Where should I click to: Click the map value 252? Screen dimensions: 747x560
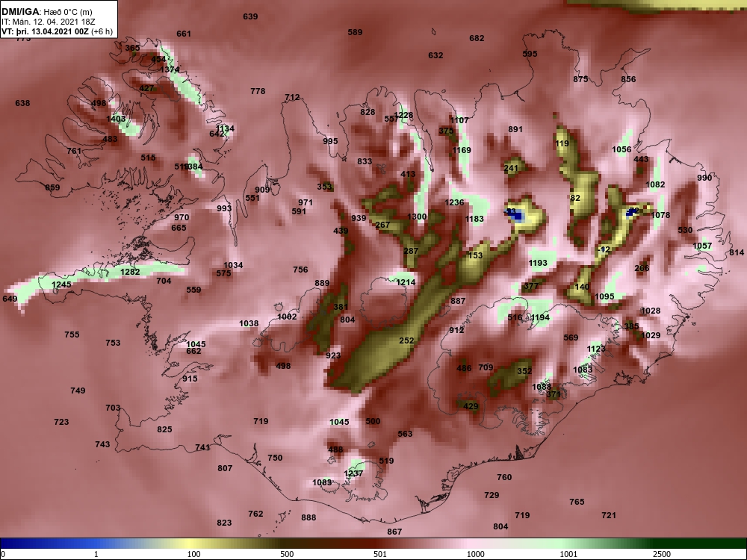[x=406, y=341]
